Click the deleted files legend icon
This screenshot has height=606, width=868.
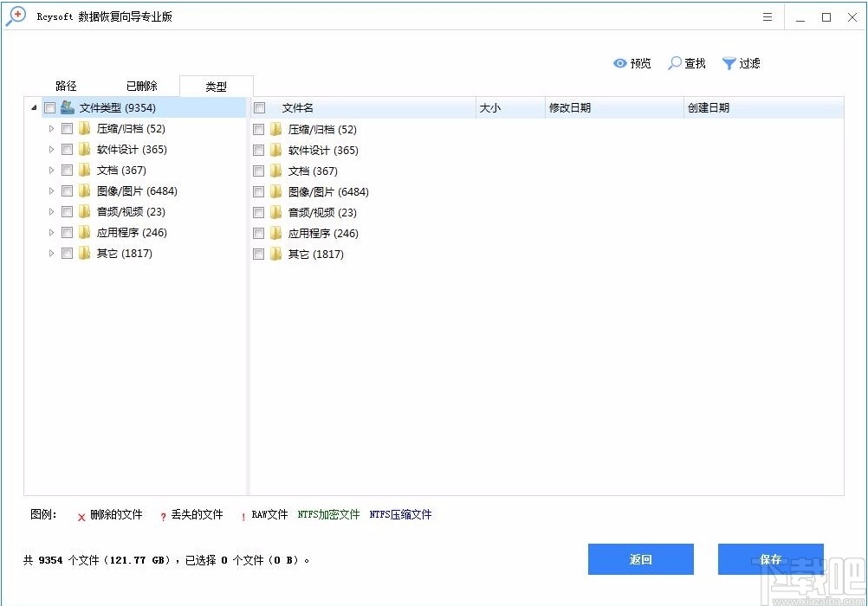click(x=81, y=514)
